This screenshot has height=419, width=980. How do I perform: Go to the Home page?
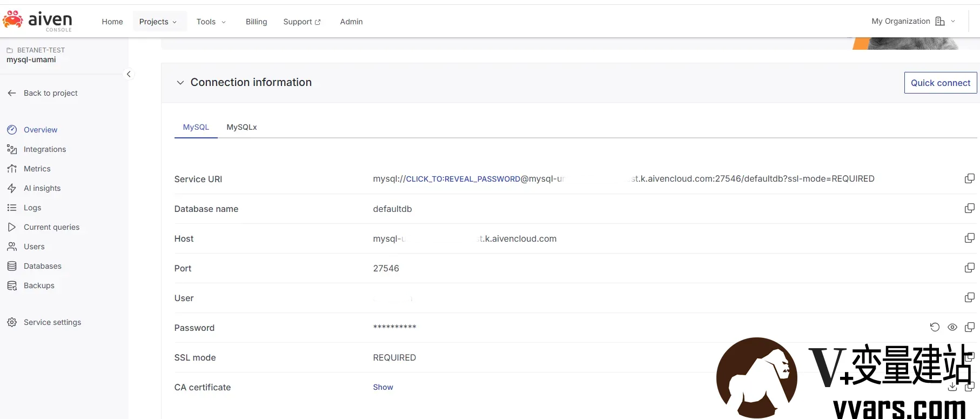click(112, 22)
